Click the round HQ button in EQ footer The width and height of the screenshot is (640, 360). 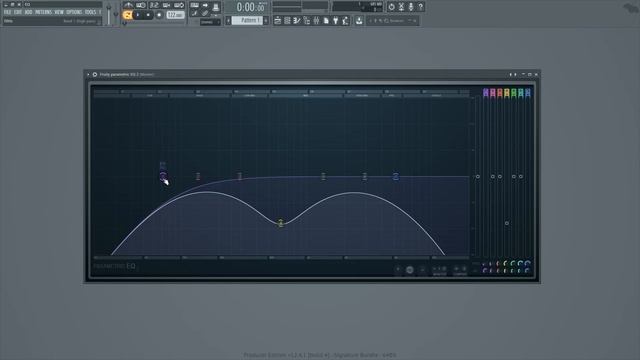tap(409, 270)
